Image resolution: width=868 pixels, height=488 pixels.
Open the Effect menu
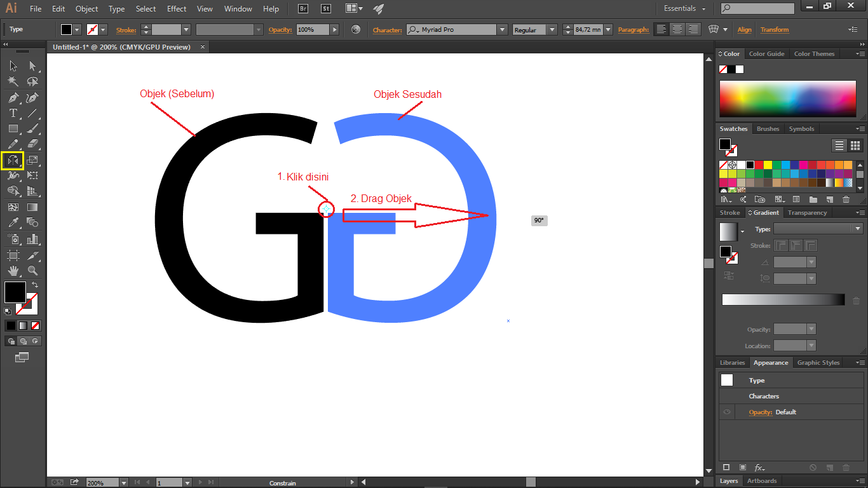click(x=177, y=9)
